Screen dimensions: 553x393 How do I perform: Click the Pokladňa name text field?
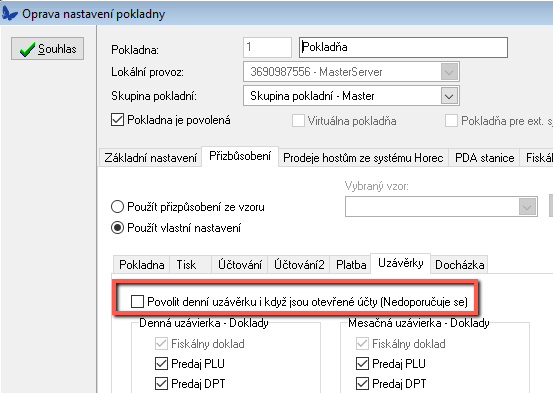coord(403,47)
